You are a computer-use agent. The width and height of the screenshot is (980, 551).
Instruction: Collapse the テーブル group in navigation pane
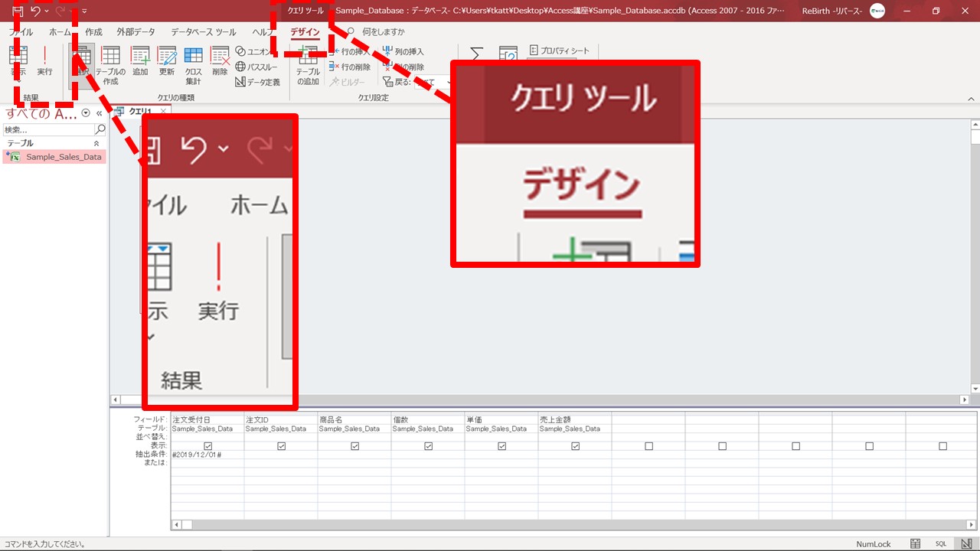pyautogui.click(x=96, y=143)
